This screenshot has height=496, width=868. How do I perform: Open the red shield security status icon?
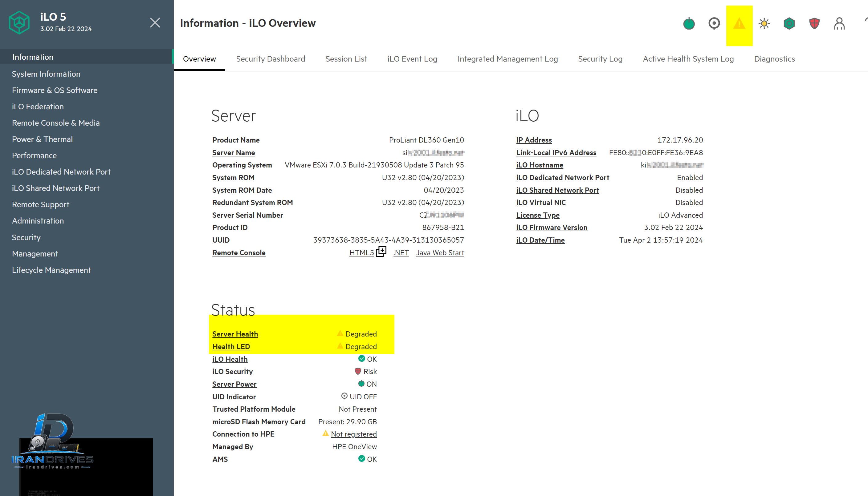click(x=814, y=23)
